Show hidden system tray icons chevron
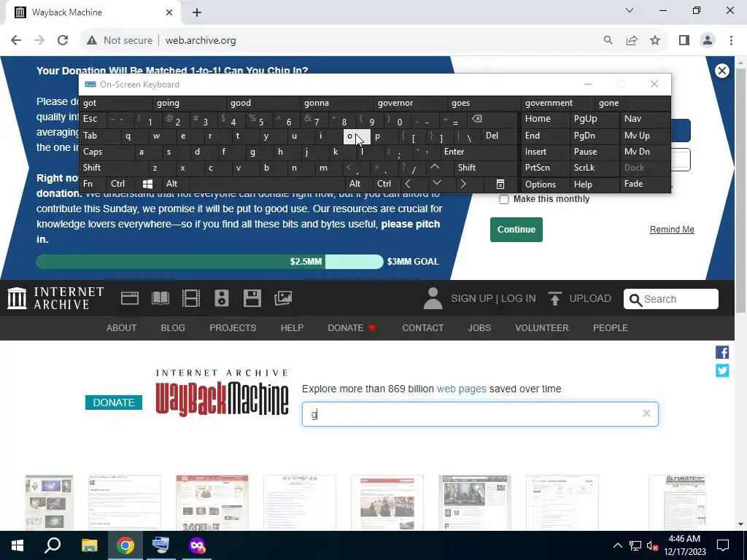The height and width of the screenshot is (560, 747). [x=617, y=545]
